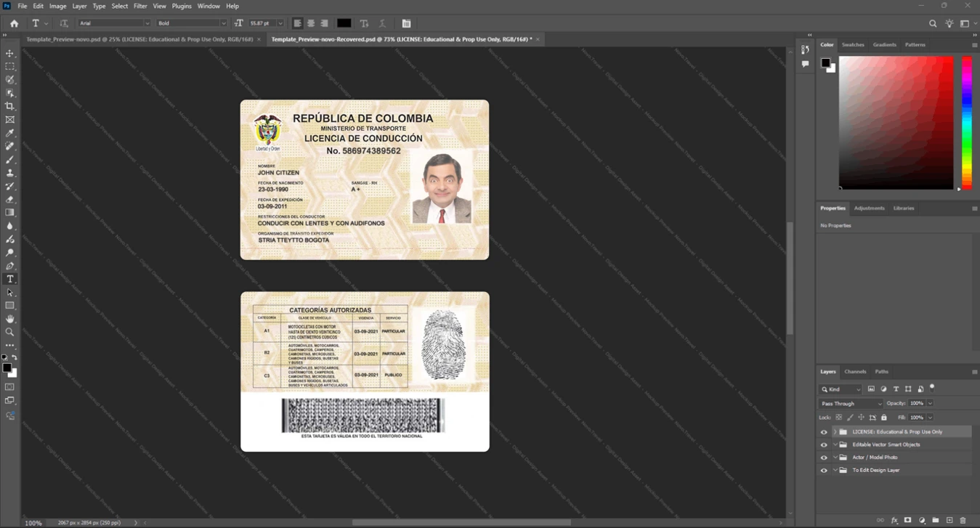Select the Horizontal Type tool

tap(10, 279)
